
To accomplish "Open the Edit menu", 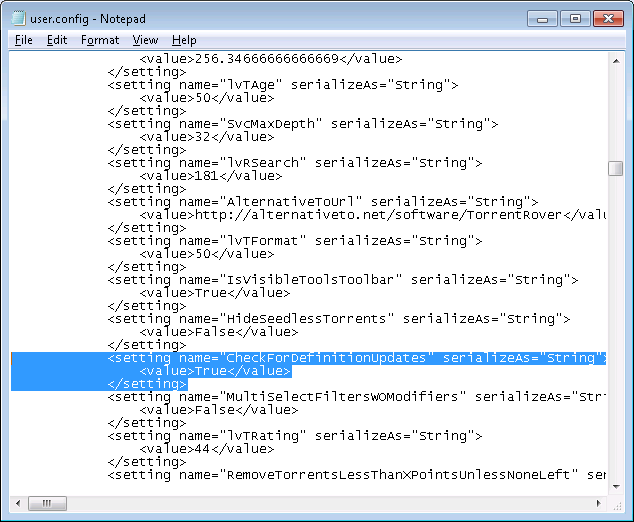I will [57, 40].
